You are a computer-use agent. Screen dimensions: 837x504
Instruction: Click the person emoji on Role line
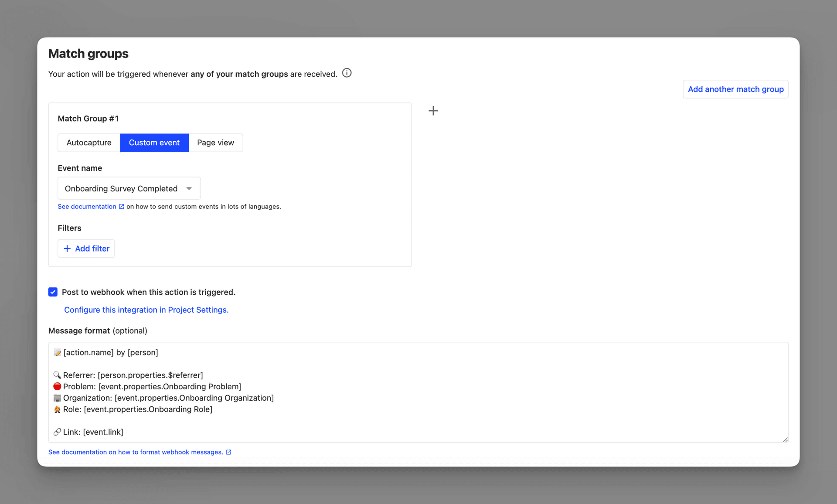tap(57, 409)
